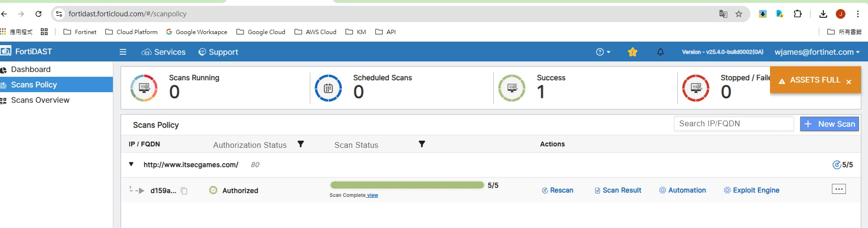Filter by Scan Status
This screenshot has height=228, width=868.
coord(422,144)
